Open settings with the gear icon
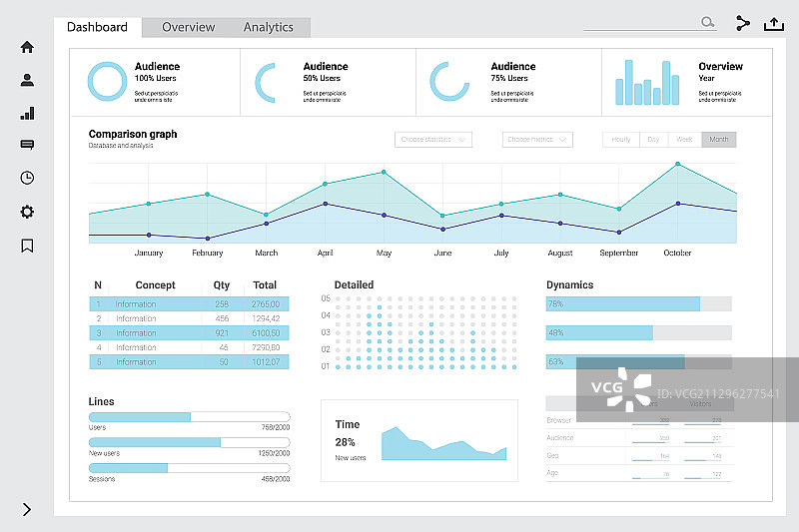The image size is (799, 532). (27, 212)
